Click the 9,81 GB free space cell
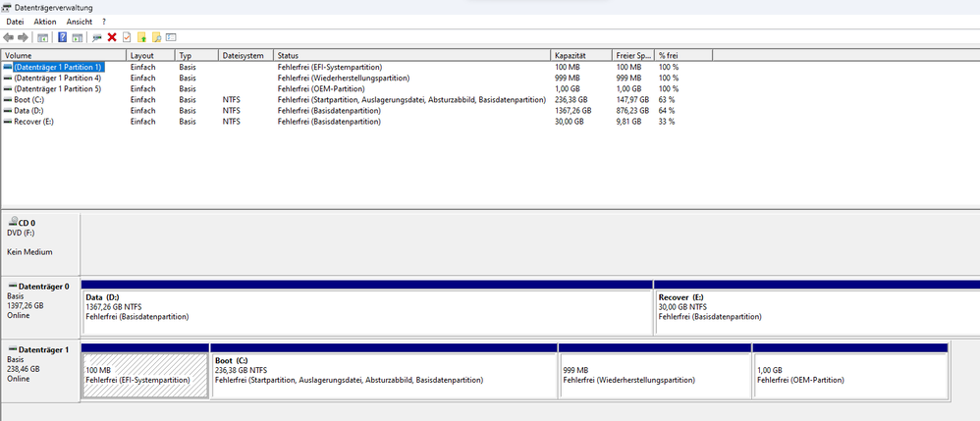The image size is (980, 421). pyautogui.click(x=628, y=122)
